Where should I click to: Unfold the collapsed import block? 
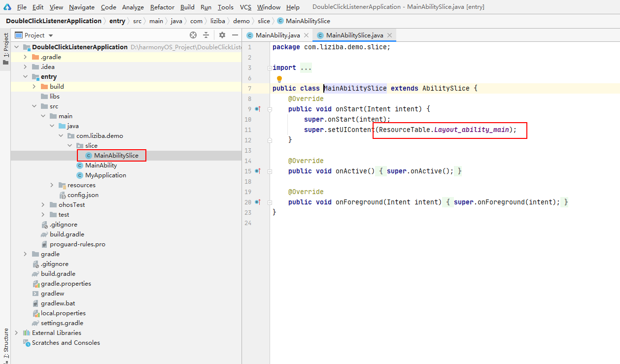click(269, 68)
